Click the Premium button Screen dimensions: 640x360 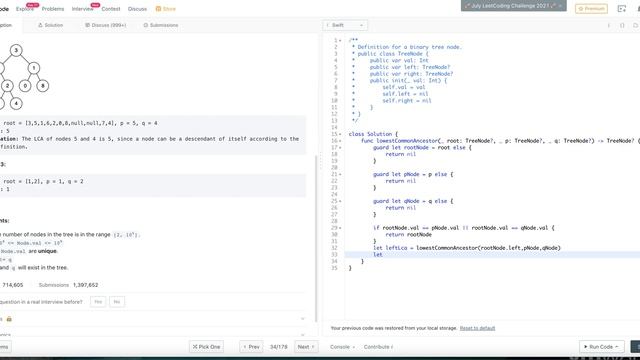click(591, 9)
